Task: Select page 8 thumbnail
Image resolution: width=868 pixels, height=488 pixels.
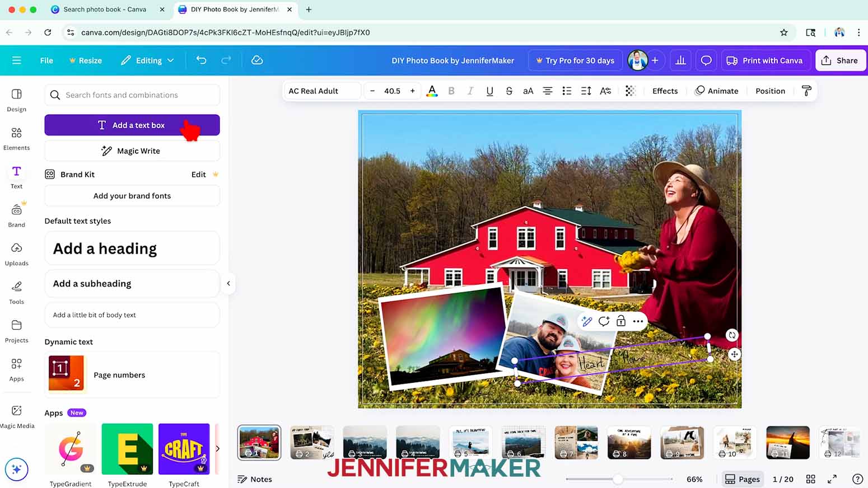Action: 629,442
